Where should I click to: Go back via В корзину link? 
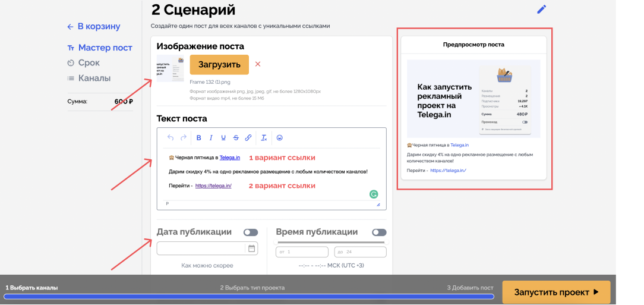pos(94,27)
